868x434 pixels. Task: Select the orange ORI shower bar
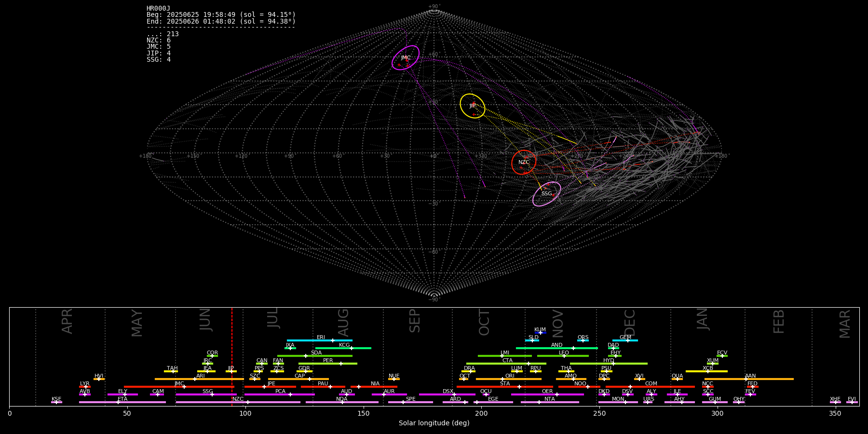click(x=509, y=379)
